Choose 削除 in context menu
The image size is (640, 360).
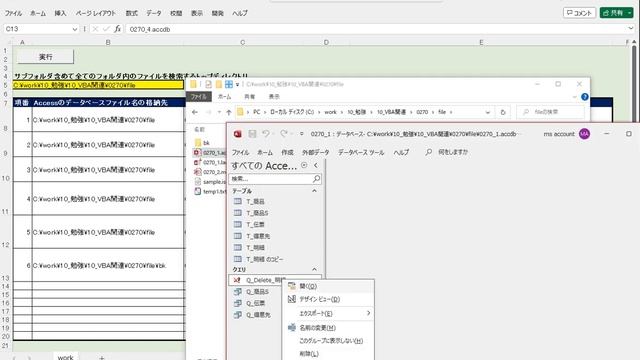click(329, 353)
